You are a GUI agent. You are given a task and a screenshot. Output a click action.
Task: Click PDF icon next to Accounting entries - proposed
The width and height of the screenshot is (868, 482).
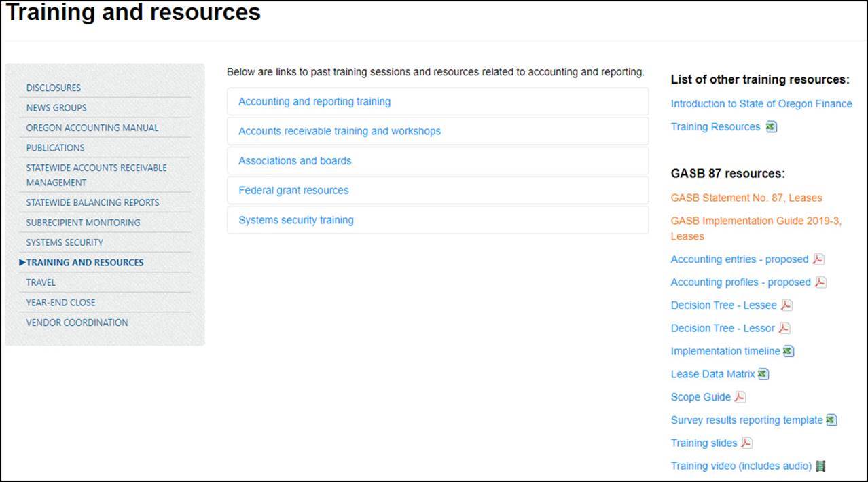coord(818,259)
